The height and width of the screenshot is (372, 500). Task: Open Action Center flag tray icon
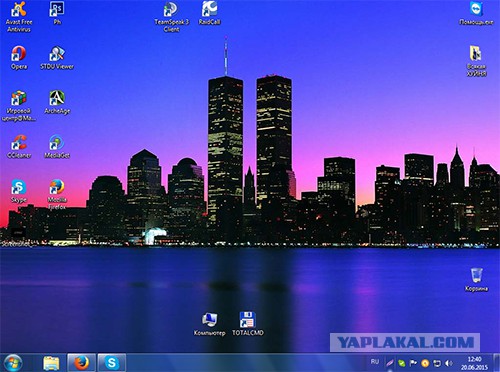pyautogui.click(x=413, y=363)
